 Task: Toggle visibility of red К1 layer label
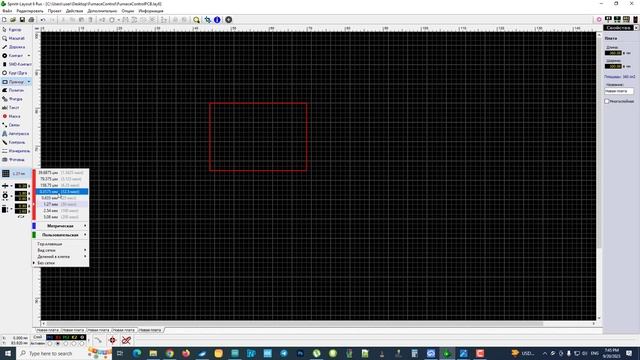pyautogui.click(x=58, y=338)
